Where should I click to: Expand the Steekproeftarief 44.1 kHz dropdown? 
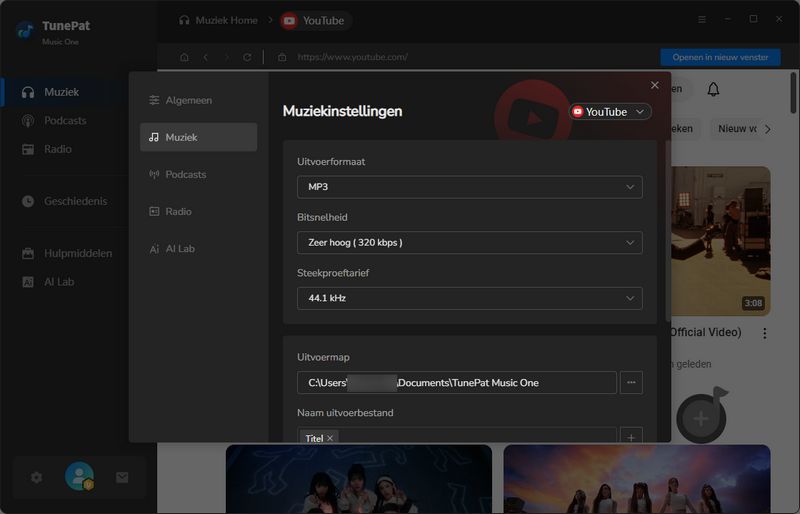coord(469,298)
